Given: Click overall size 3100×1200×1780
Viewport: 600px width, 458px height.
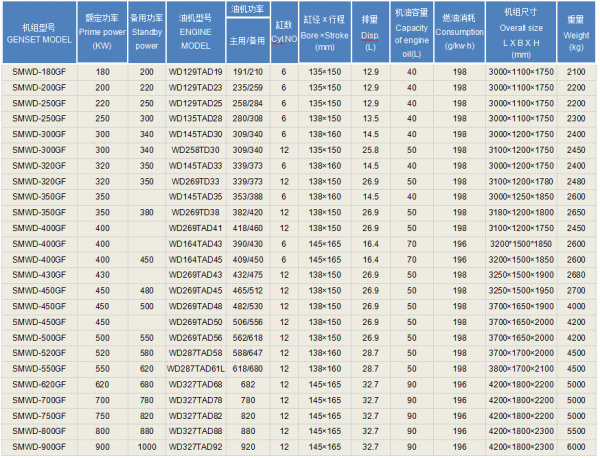Looking at the screenshot, I should click(x=521, y=181).
